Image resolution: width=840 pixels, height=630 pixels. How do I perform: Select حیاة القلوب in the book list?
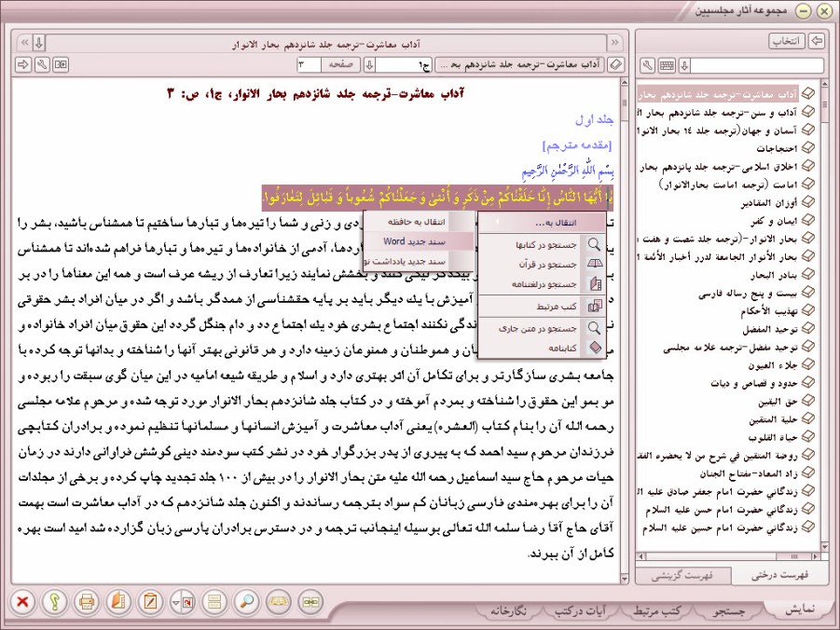pos(773,438)
